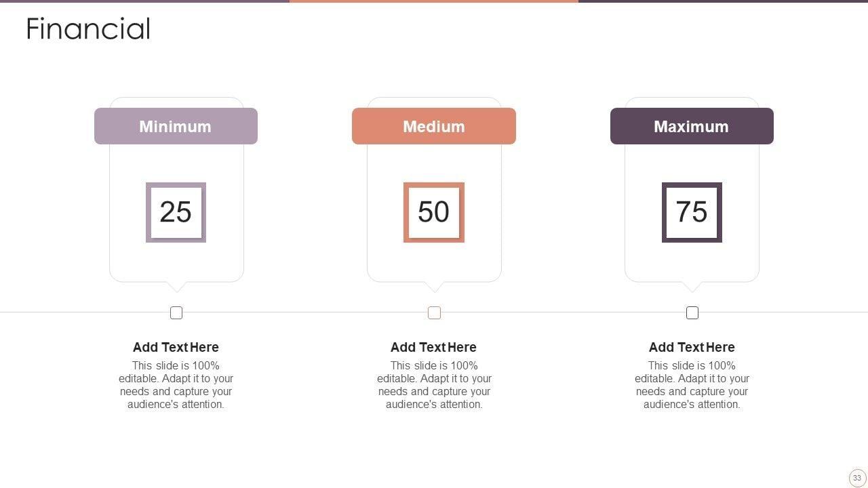
Task: Select the square box showing 50
Action: [x=433, y=212]
